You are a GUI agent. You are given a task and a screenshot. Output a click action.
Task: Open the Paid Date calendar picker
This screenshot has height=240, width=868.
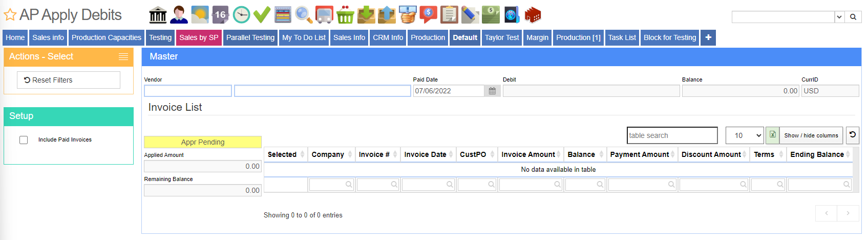tap(492, 91)
